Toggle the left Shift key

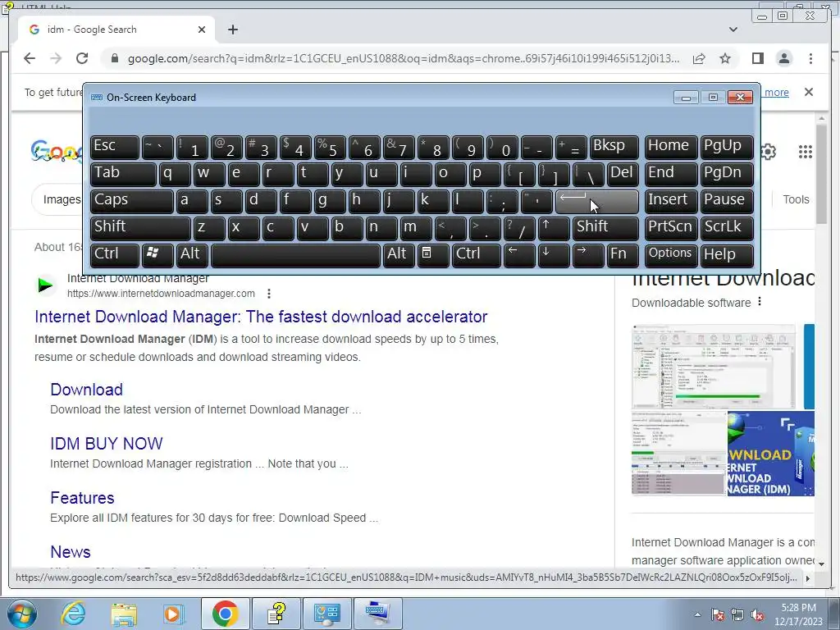coord(140,228)
